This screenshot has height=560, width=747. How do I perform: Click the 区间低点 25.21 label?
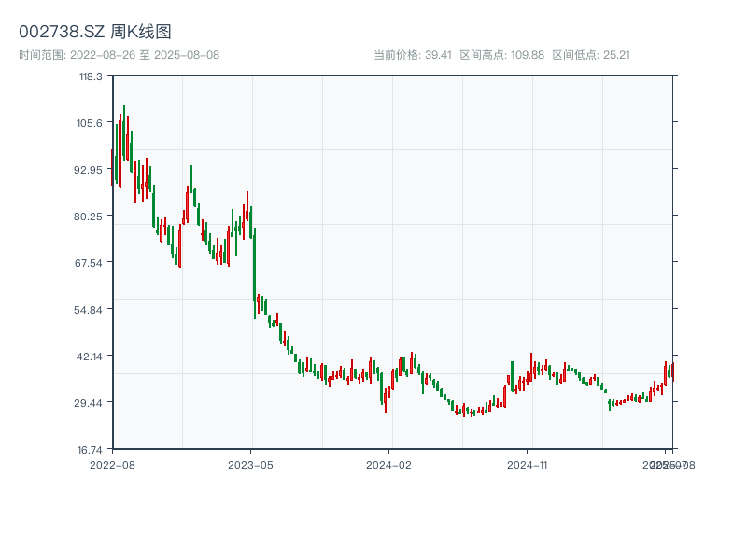(591, 55)
